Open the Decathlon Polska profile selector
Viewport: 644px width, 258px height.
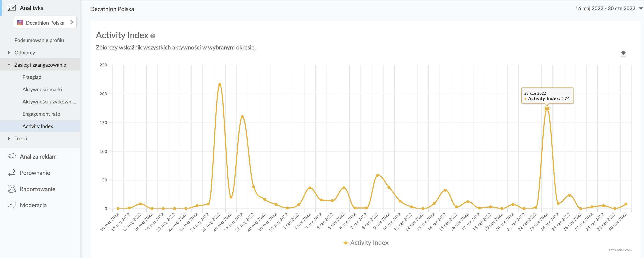point(45,22)
